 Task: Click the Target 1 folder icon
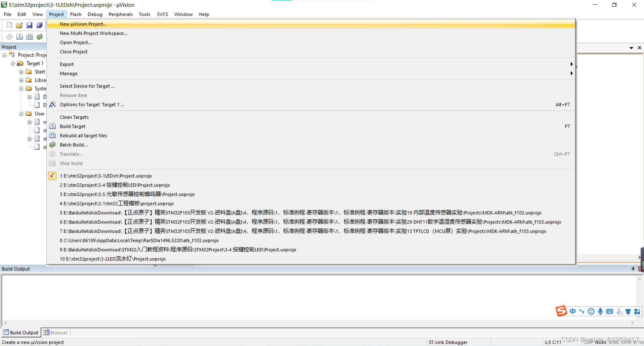[20, 63]
